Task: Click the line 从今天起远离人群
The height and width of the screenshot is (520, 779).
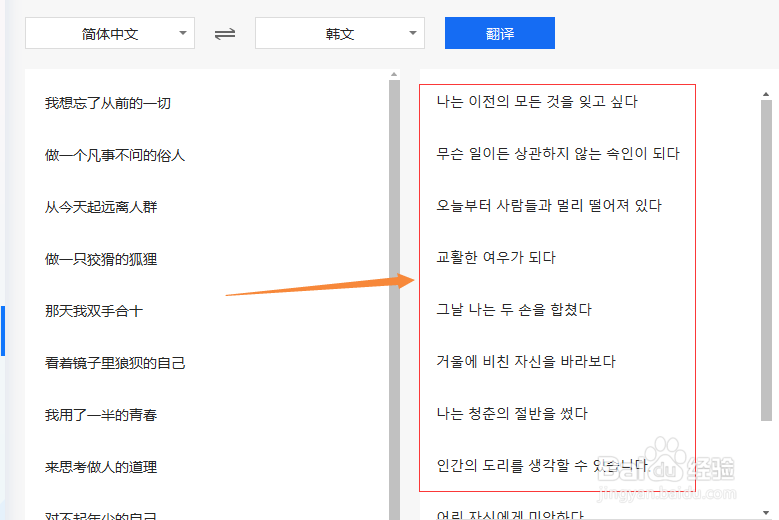Action: pyautogui.click(x=101, y=207)
